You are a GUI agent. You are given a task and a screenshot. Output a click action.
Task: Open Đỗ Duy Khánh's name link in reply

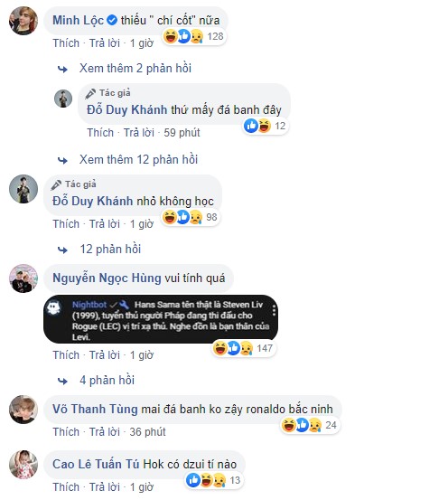pos(126,109)
